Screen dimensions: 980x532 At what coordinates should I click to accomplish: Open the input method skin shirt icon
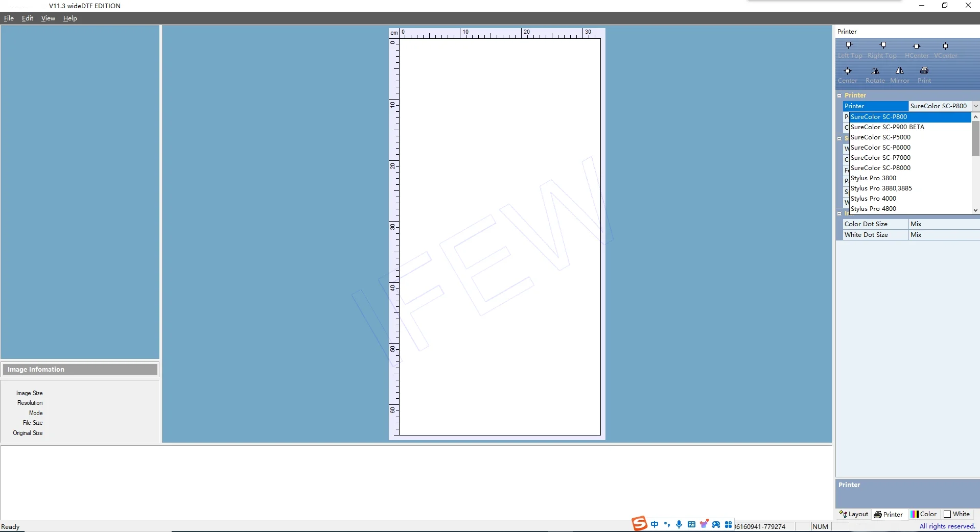click(704, 524)
